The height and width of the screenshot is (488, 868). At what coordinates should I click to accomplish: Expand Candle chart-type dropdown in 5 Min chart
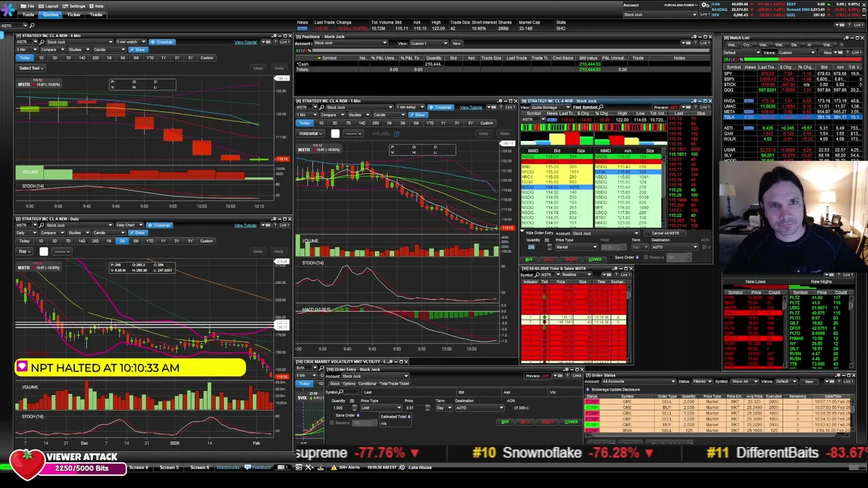point(109,49)
